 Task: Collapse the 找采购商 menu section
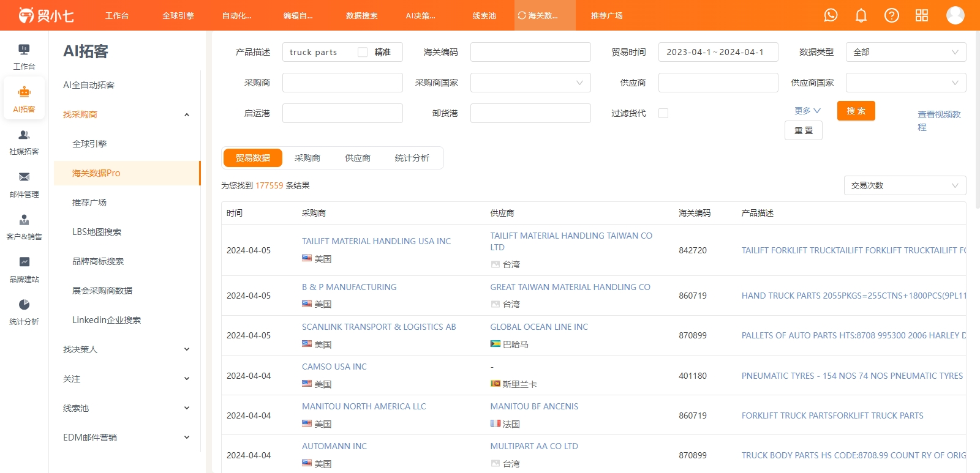[x=127, y=114]
